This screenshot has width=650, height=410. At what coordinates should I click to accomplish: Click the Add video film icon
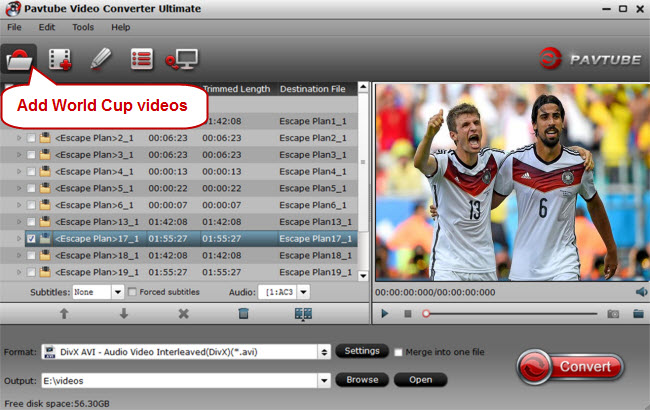click(x=60, y=59)
